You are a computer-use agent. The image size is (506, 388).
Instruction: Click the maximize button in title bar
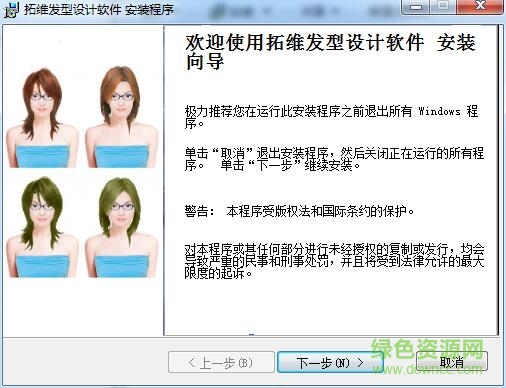443,6
